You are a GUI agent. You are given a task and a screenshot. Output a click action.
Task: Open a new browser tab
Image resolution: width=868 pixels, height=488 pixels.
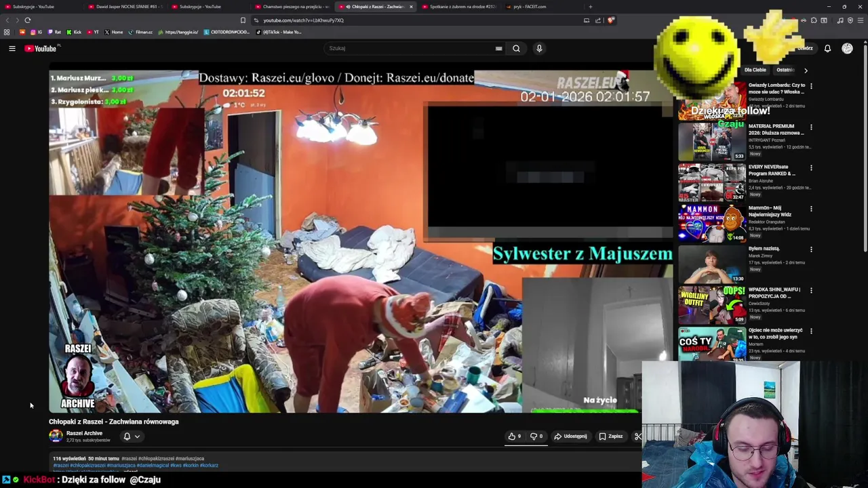tap(590, 7)
